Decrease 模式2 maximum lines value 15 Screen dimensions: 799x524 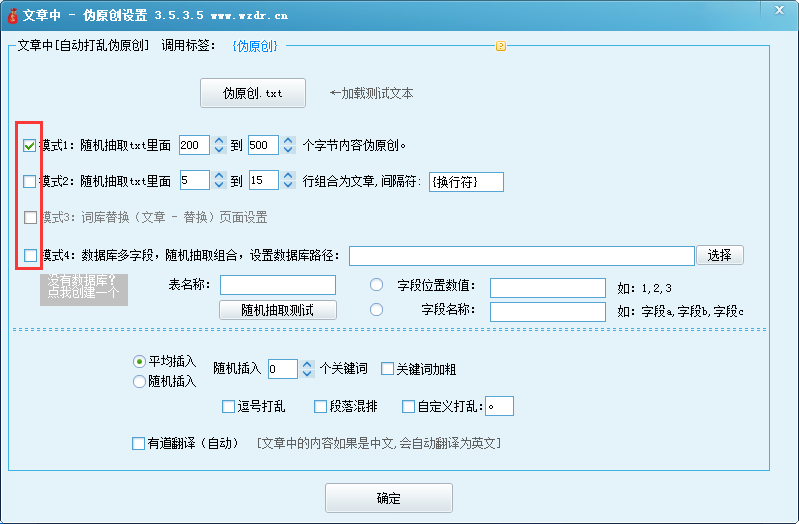pos(288,185)
